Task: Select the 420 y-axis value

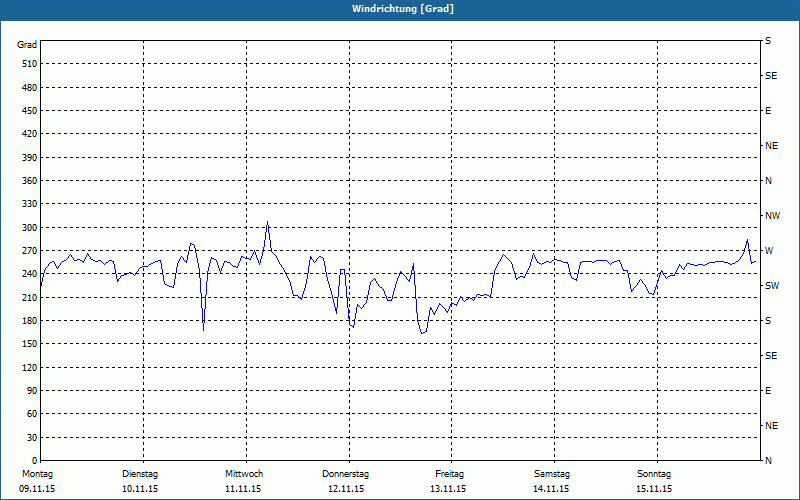Action: click(x=30, y=134)
